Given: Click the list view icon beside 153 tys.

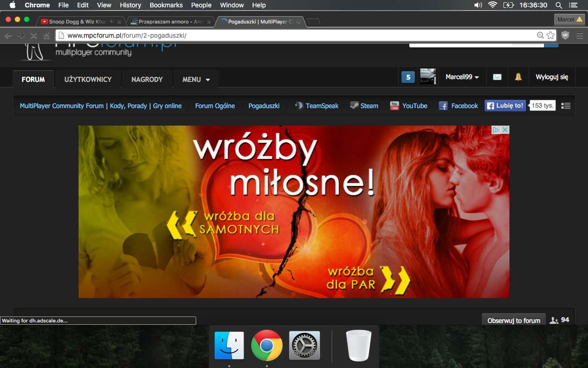Looking at the screenshot, I should click(x=566, y=106).
